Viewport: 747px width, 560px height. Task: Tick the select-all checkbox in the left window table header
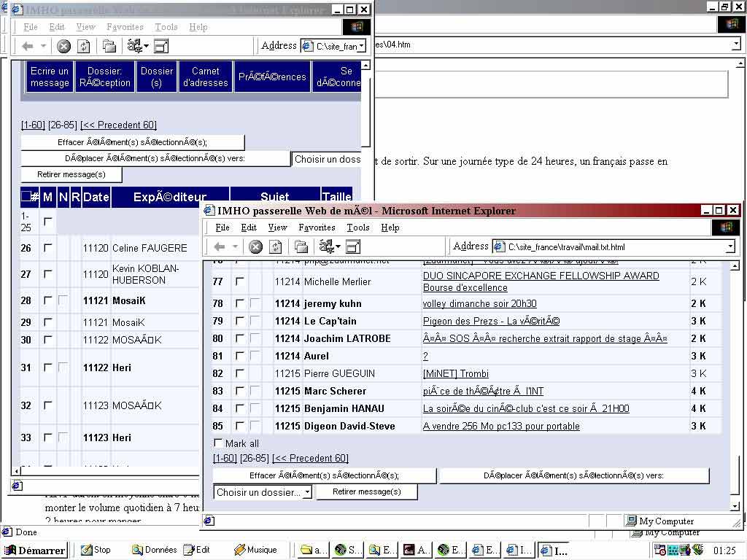(26, 195)
